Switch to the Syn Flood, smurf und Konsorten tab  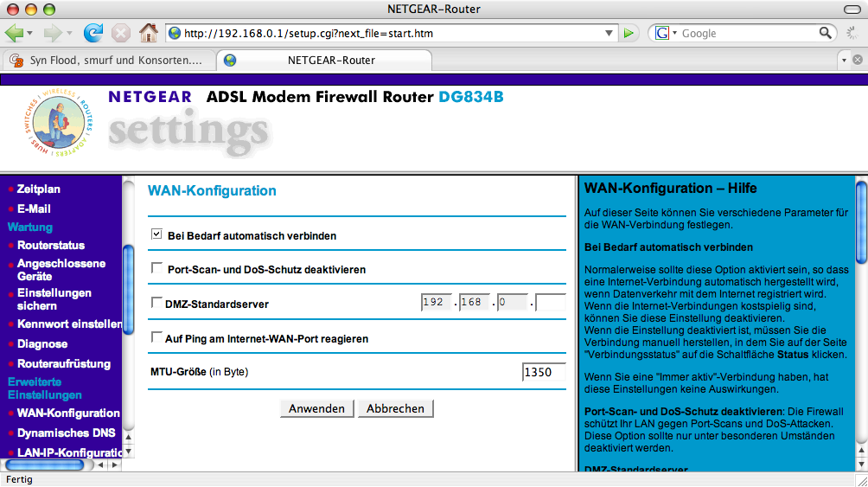tap(109, 60)
